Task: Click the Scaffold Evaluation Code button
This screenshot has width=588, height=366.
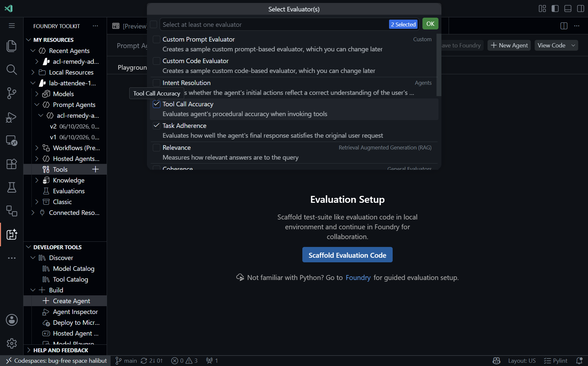Action: [x=347, y=255]
